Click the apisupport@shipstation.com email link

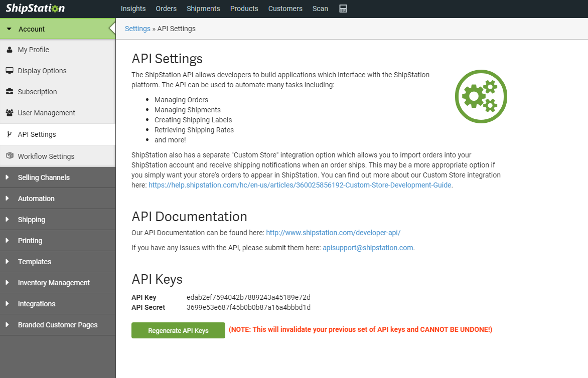368,248
